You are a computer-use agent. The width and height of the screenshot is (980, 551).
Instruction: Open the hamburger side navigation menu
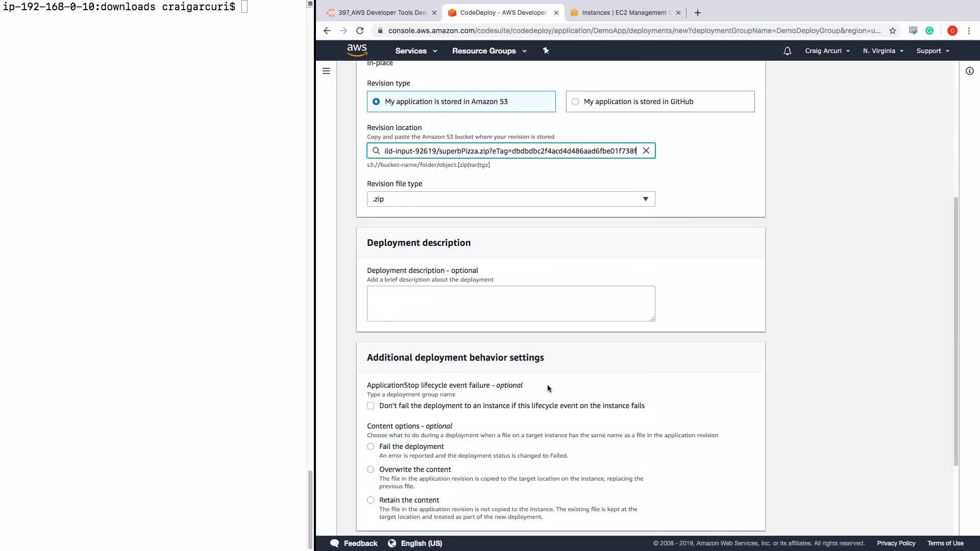coord(326,71)
